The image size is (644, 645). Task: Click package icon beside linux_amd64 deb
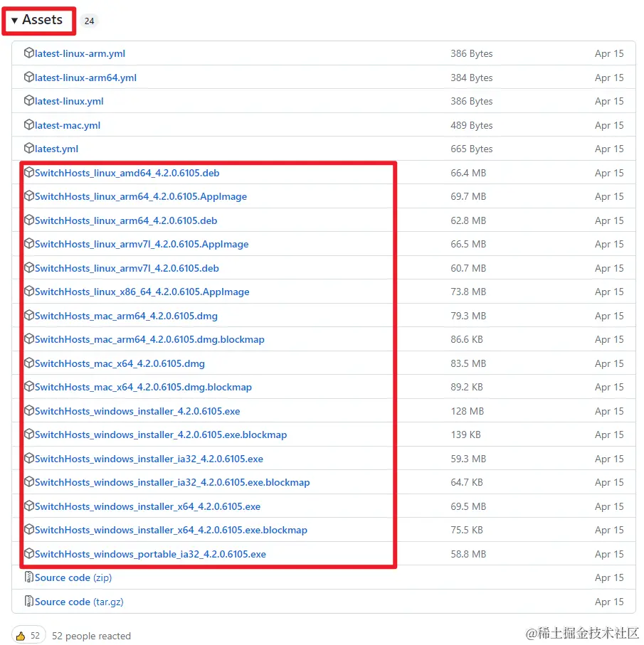pos(28,173)
